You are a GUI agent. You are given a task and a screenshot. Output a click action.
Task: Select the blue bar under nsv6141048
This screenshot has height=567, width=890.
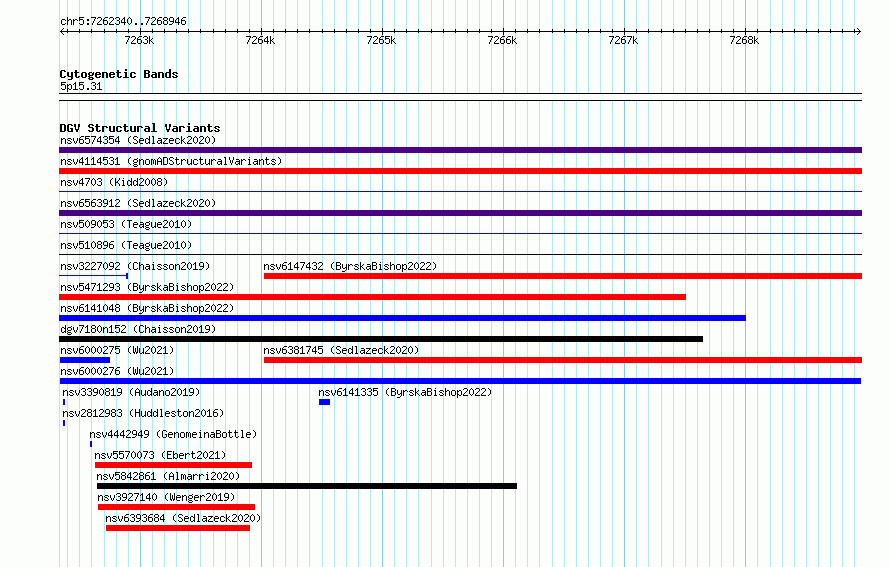[x=402, y=318]
